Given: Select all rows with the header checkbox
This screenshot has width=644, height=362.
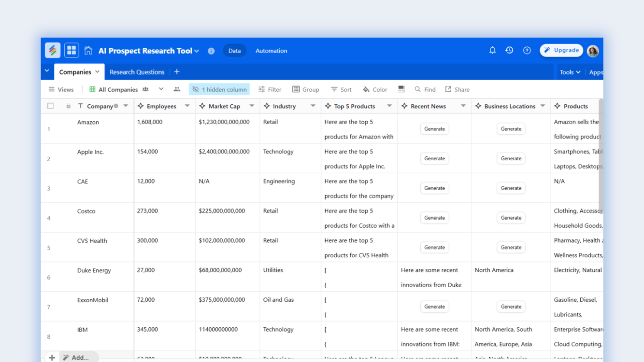Looking at the screenshot, I should tap(50, 106).
